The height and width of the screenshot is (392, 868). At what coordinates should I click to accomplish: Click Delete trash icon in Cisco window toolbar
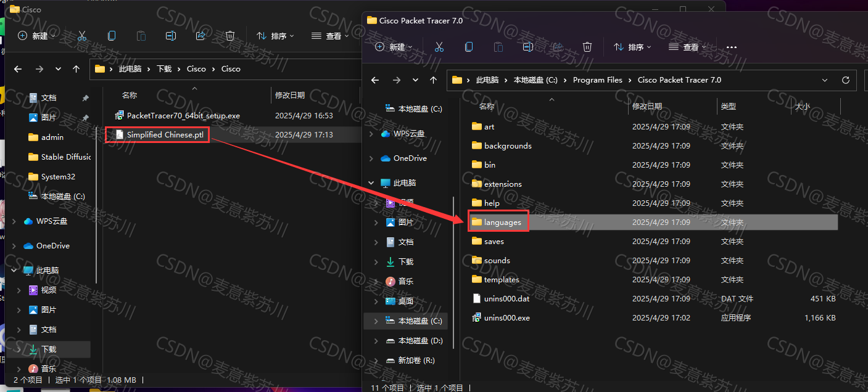click(230, 36)
